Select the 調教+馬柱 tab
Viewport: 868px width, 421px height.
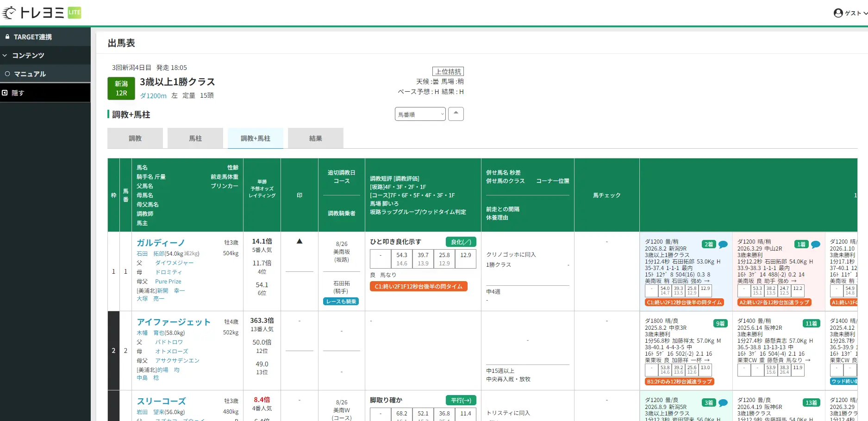[x=256, y=138]
